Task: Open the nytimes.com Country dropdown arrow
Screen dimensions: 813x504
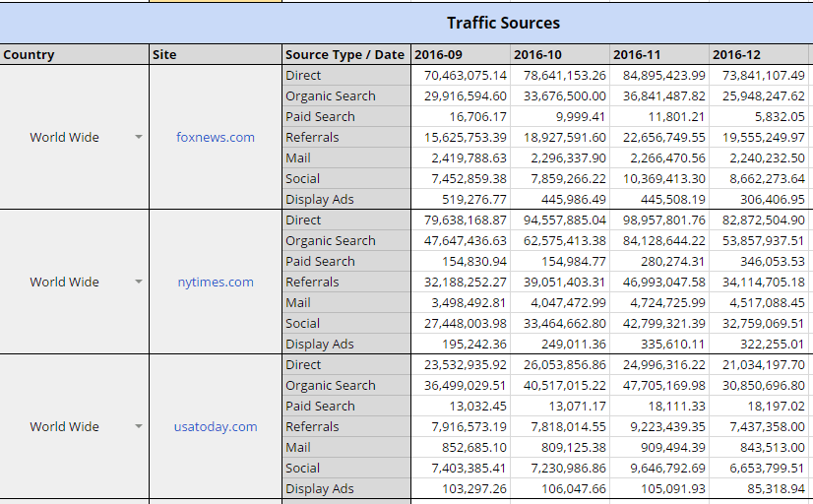Action: [139, 283]
